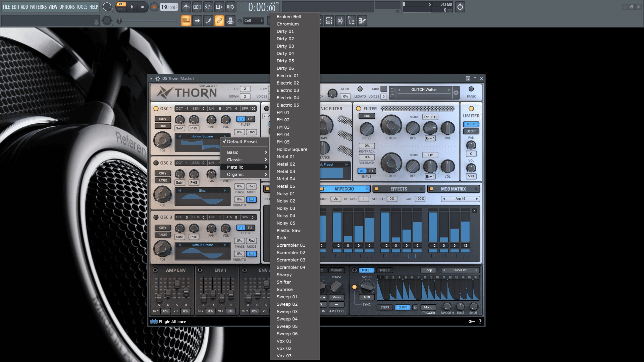Click the CPU power icon at top right
Image resolution: width=644 pixels, height=362 pixels.
(x=460, y=7)
